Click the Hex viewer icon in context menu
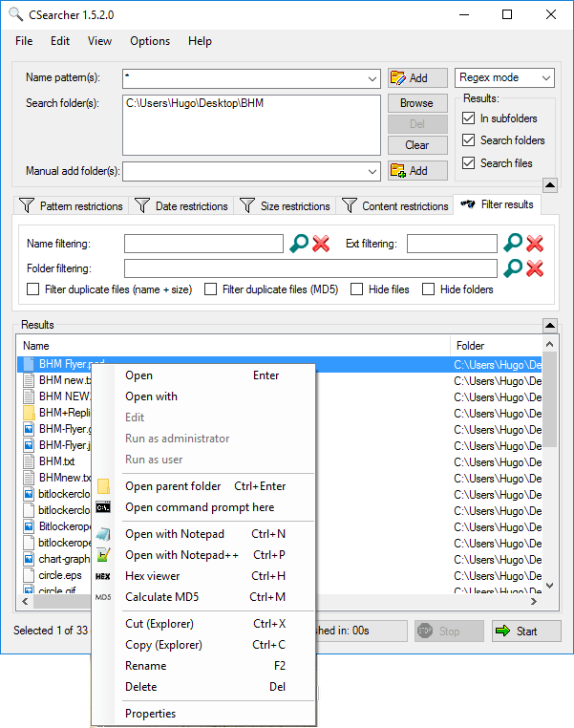The width and height of the screenshot is (574, 728). tap(102, 576)
